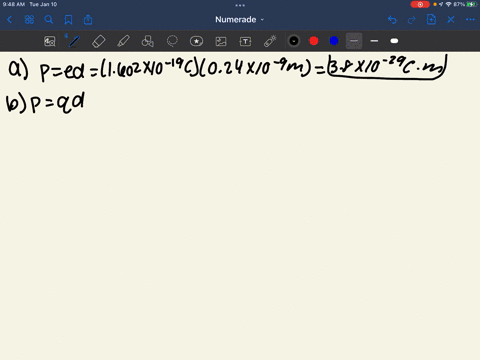Toggle the zoom window tool
This screenshot has height=360, width=480.
[x=50, y=41]
